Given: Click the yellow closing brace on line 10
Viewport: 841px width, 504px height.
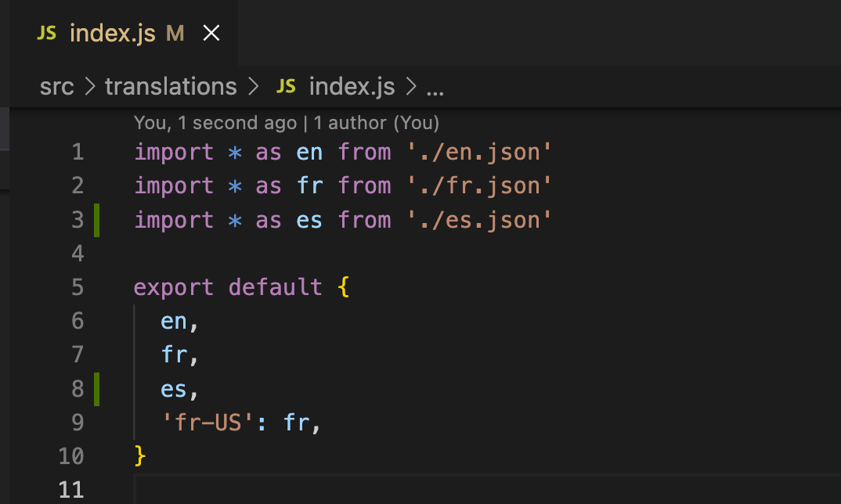Looking at the screenshot, I should (140, 455).
